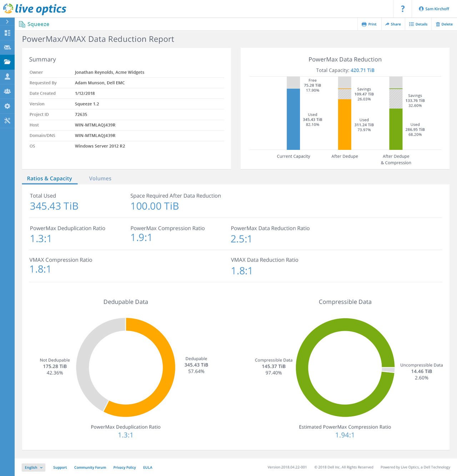Expand the left sidebar chevron
The image size is (457, 476).
[x=7, y=22]
